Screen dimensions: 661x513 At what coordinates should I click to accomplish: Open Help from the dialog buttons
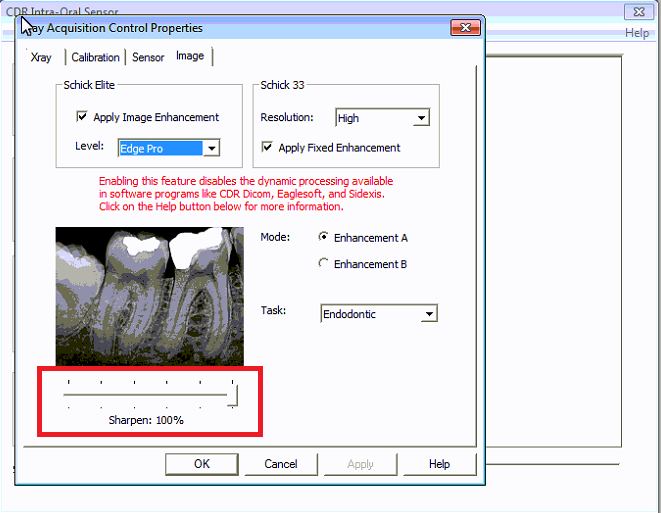click(439, 464)
